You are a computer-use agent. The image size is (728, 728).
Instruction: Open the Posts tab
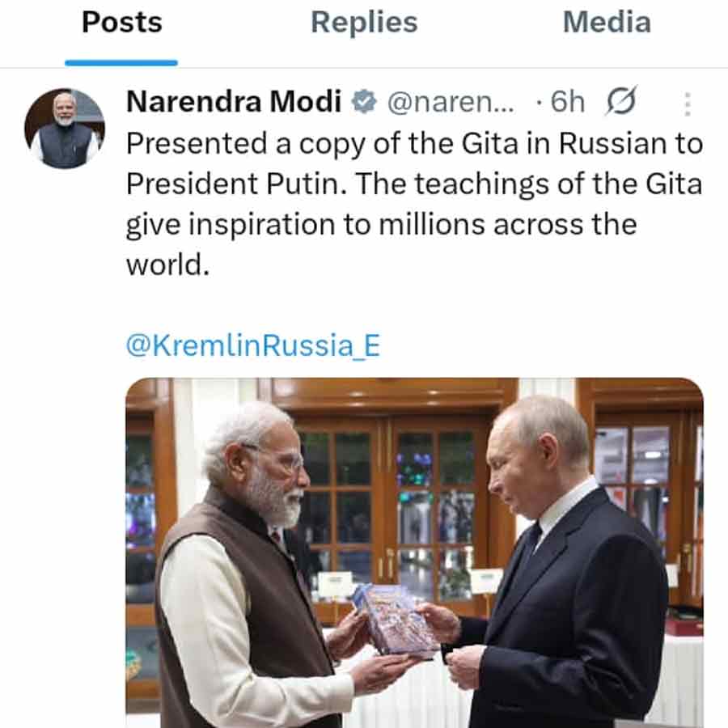click(121, 23)
